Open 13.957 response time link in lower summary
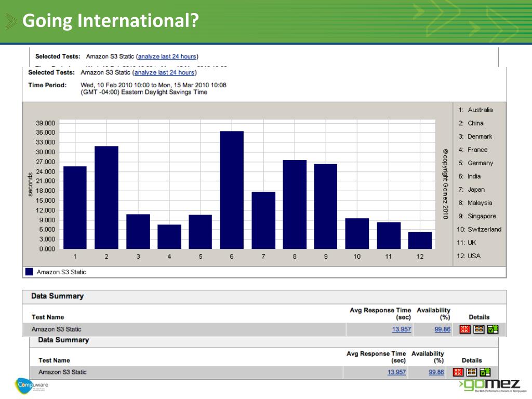Screen dimensions: 532x399 [x=396, y=372]
